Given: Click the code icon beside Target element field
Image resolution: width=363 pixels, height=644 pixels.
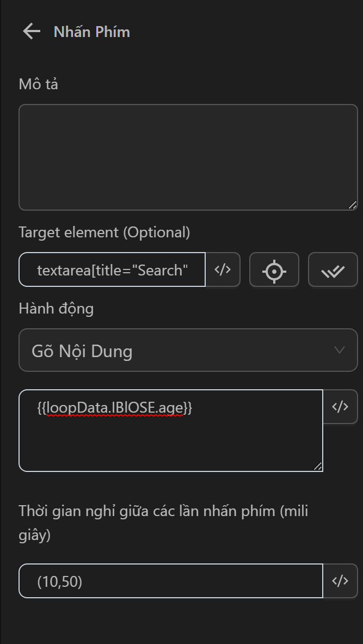Looking at the screenshot, I should click(x=223, y=269).
